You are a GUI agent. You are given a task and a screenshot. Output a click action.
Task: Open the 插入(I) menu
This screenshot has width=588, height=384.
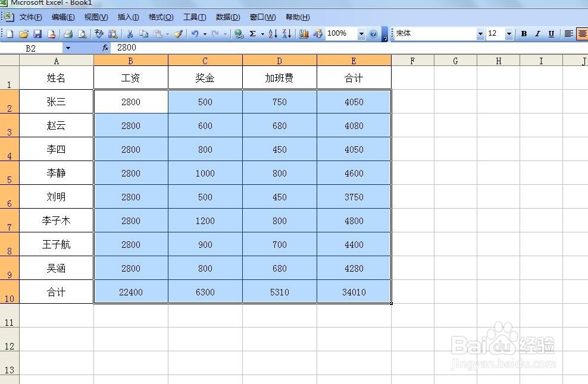pos(128,17)
